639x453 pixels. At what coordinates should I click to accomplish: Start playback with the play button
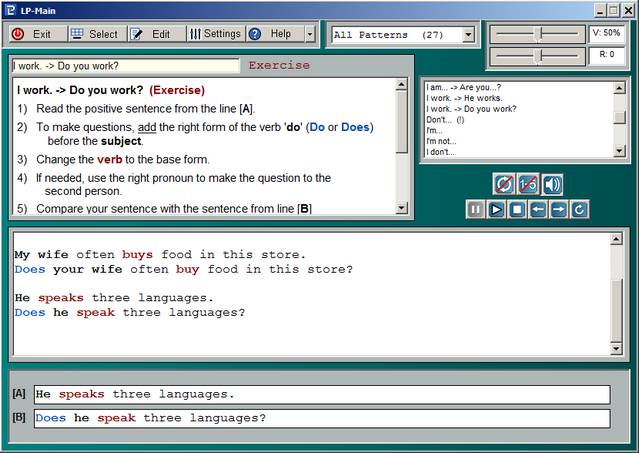pos(496,210)
